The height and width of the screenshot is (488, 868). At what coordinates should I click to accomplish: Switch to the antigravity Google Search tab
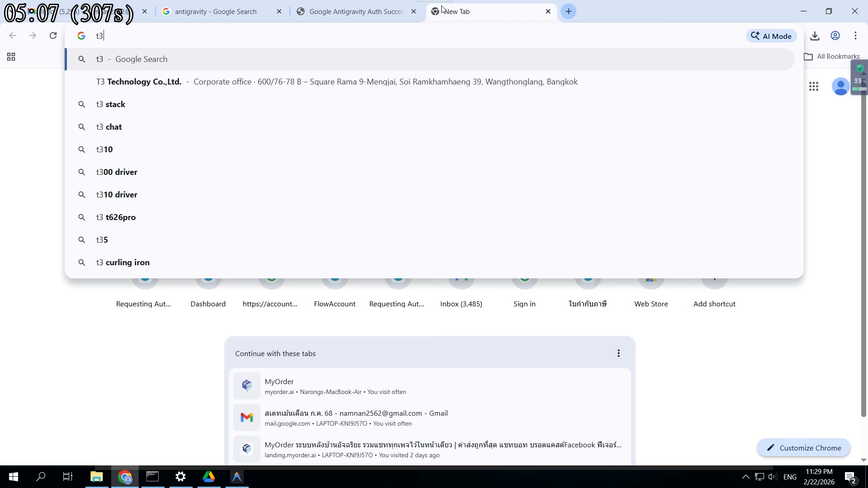[216, 12]
